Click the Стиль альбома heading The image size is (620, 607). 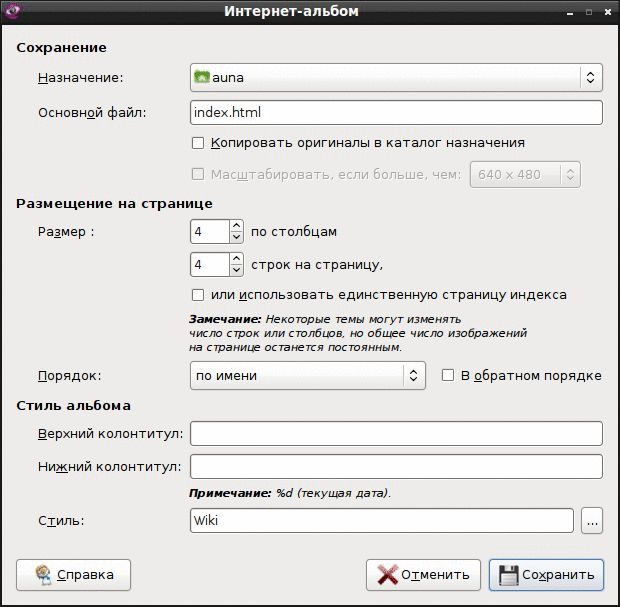pos(74,406)
